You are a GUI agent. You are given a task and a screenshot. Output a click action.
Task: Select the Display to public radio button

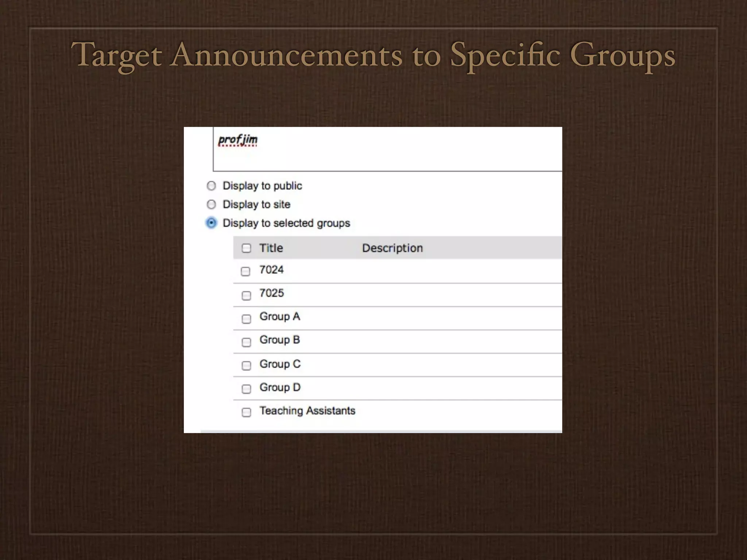(x=211, y=186)
